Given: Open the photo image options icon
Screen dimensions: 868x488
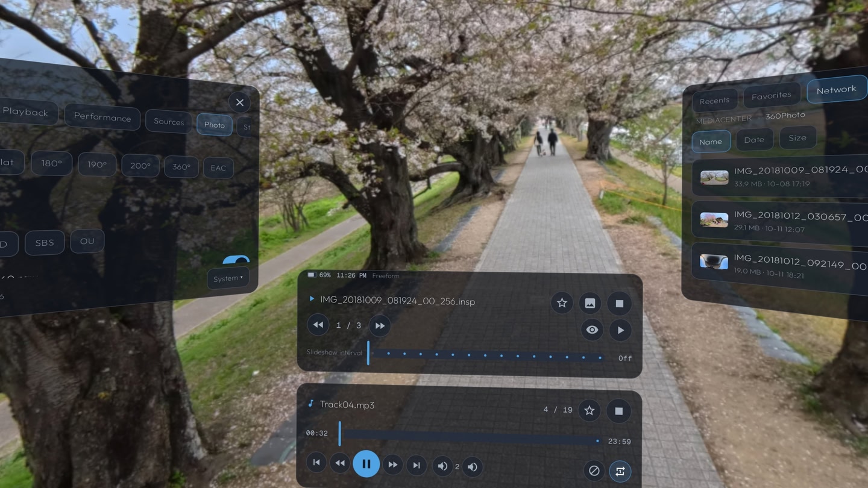Looking at the screenshot, I should pos(590,304).
